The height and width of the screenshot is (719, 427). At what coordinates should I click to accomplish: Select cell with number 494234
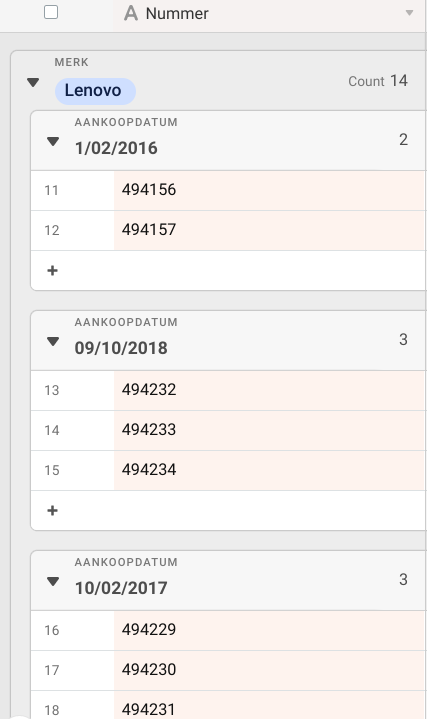click(x=270, y=470)
